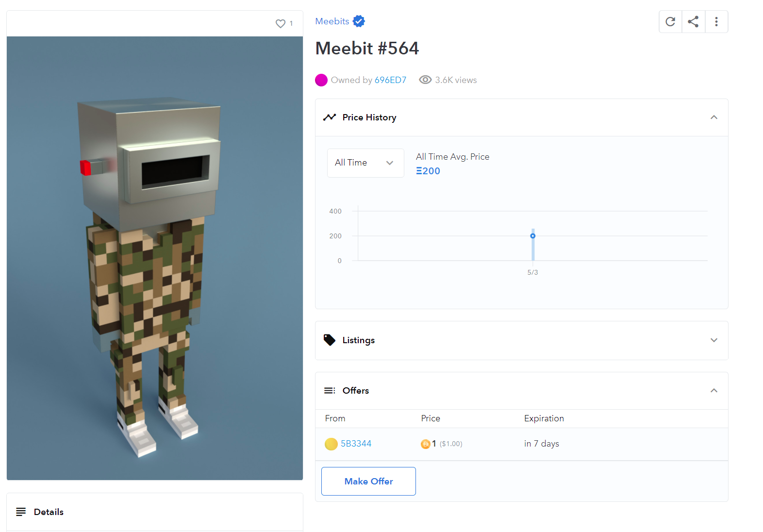This screenshot has width=763, height=532.
Task: Collapse the Offers section chevron
Action: coord(714,391)
